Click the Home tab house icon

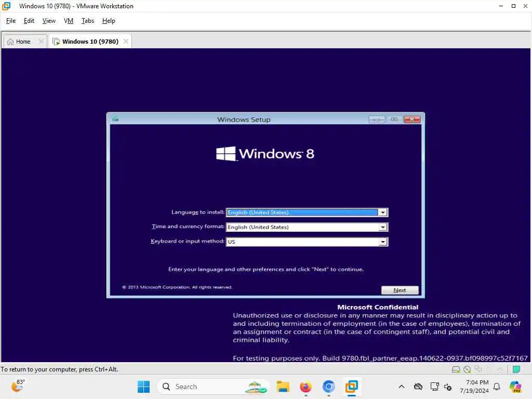coord(10,42)
